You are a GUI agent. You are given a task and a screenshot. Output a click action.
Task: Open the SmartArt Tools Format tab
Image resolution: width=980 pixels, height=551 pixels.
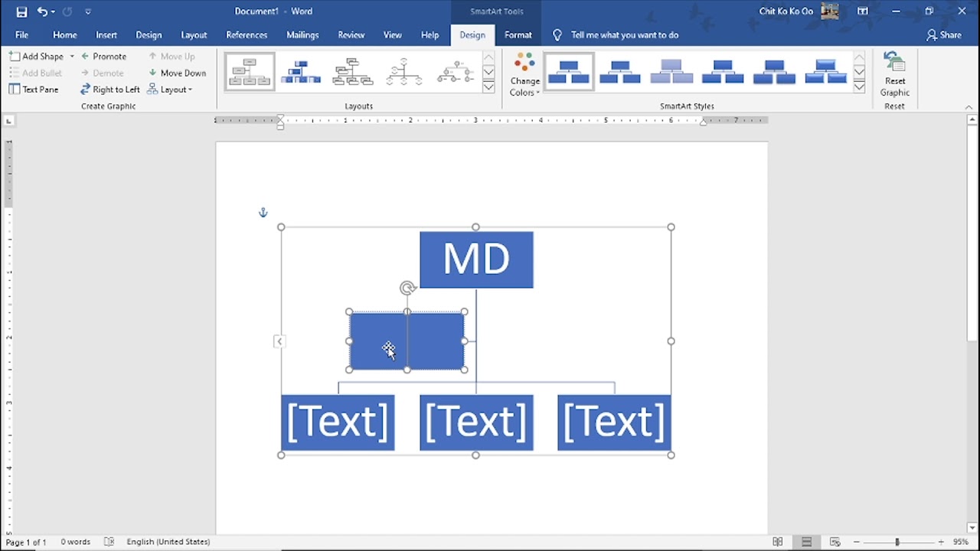(x=518, y=35)
